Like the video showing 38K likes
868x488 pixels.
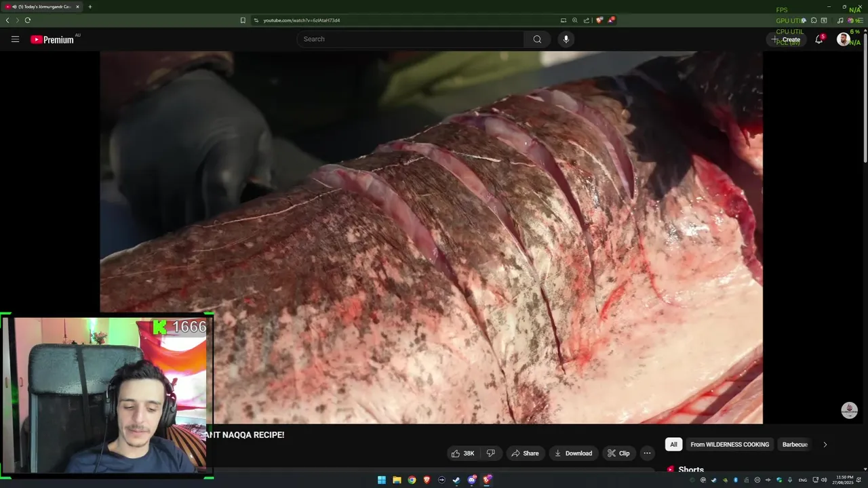point(463,453)
